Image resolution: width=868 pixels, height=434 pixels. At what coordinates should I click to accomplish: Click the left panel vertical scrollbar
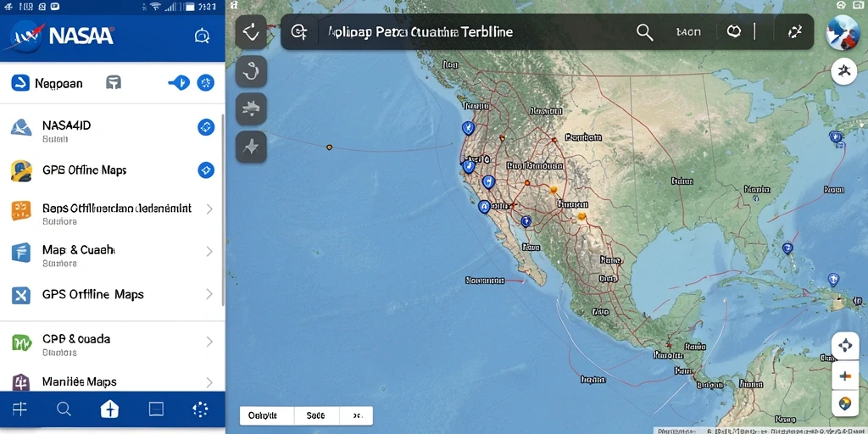tap(223, 210)
